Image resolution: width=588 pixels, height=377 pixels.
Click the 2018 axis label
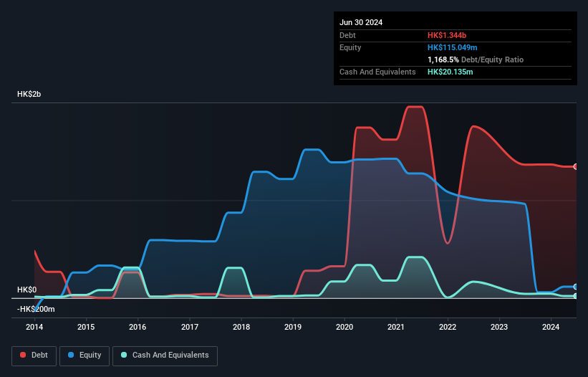click(x=241, y=327)
